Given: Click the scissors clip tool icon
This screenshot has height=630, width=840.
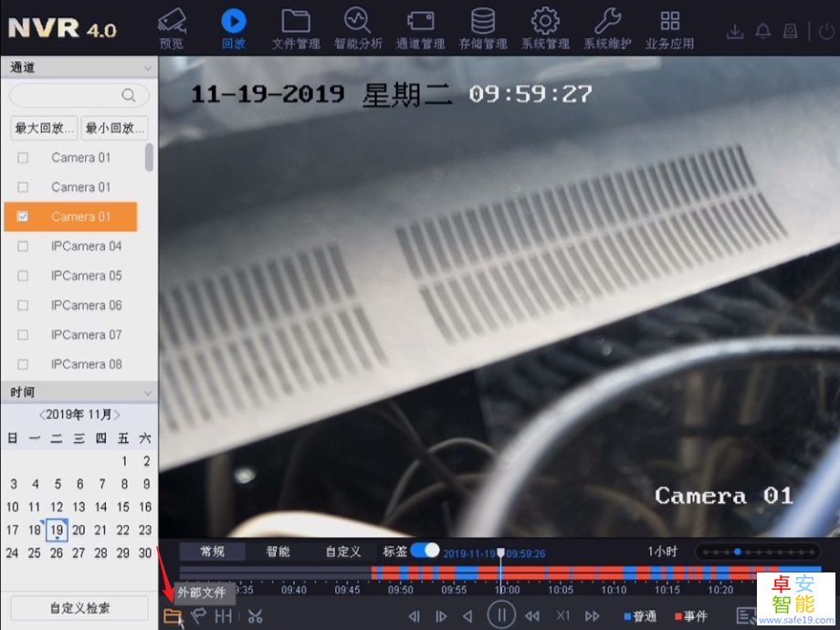Looking at the screenshot, I should [x=255, y=616].
